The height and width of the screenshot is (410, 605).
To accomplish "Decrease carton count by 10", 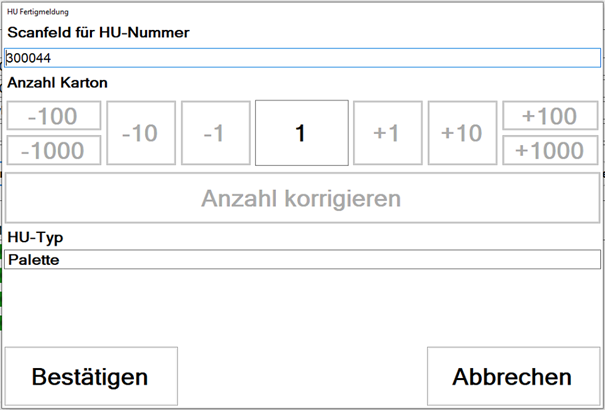I will pos(141,133).
